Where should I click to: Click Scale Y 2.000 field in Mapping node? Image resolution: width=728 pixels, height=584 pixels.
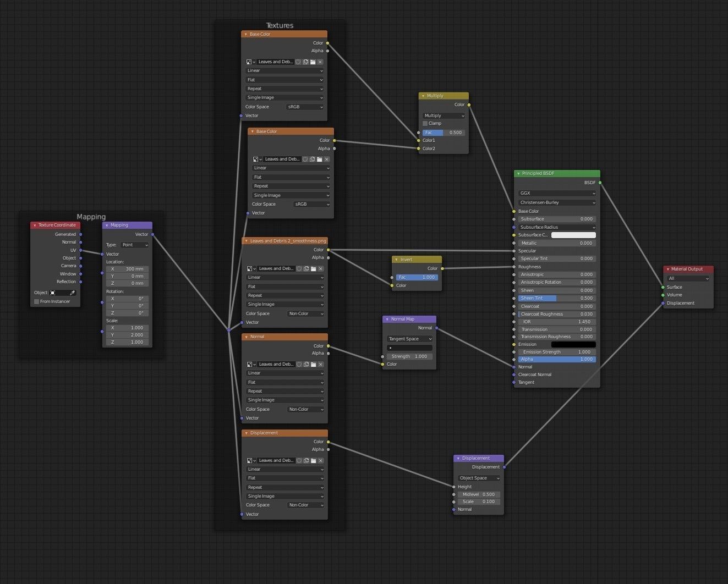tap(127, 335)
